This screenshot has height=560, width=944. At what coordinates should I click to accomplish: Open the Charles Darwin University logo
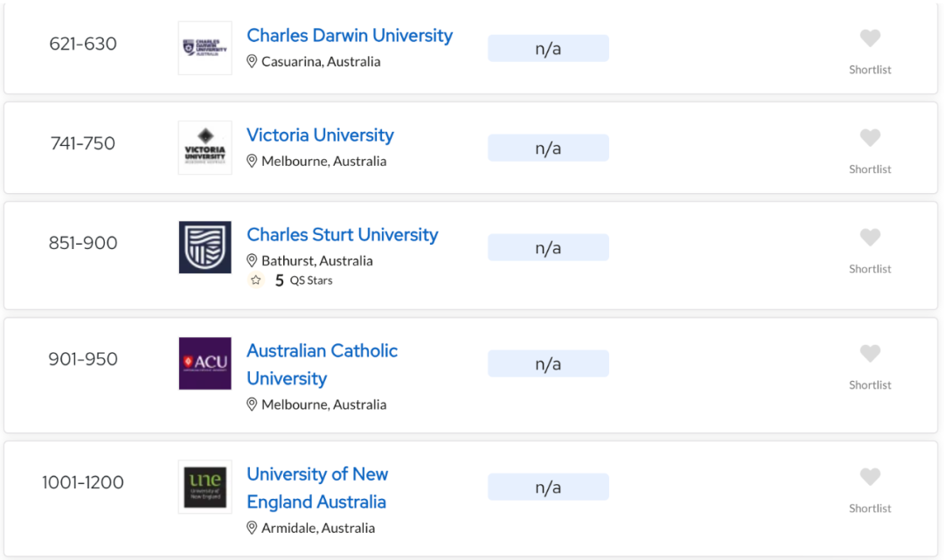click(x=205, y=48)
